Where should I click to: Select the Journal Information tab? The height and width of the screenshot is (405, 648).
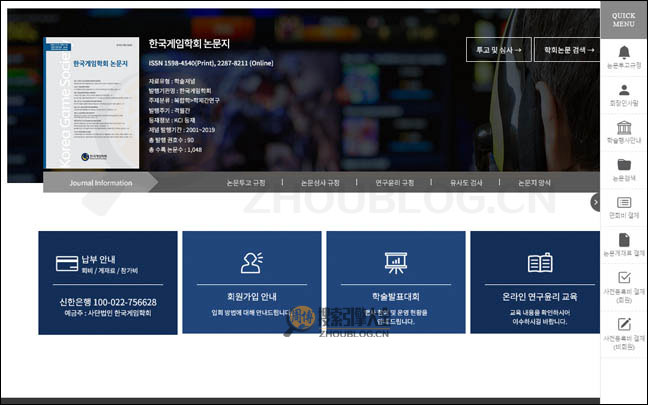[x=100, y=183]
